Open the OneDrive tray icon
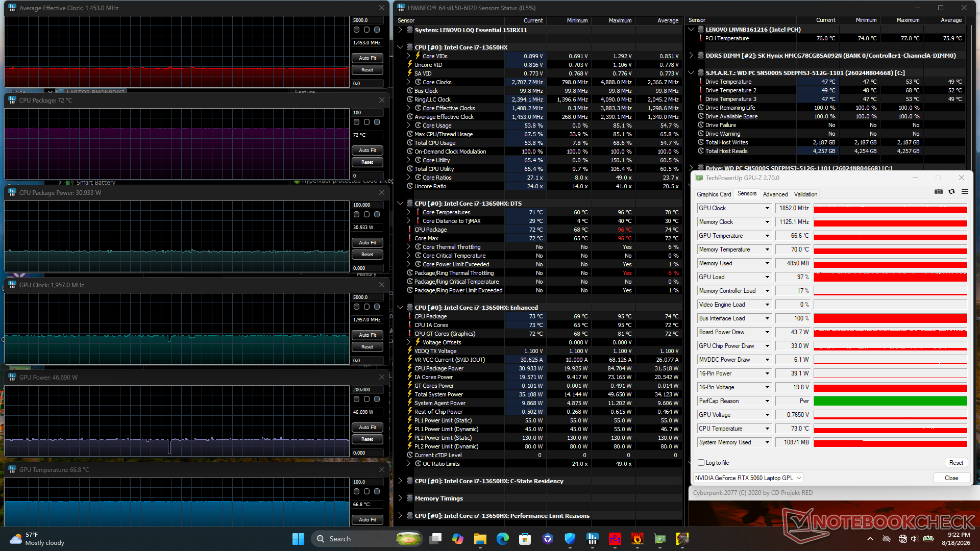 (x=887, y=539)
